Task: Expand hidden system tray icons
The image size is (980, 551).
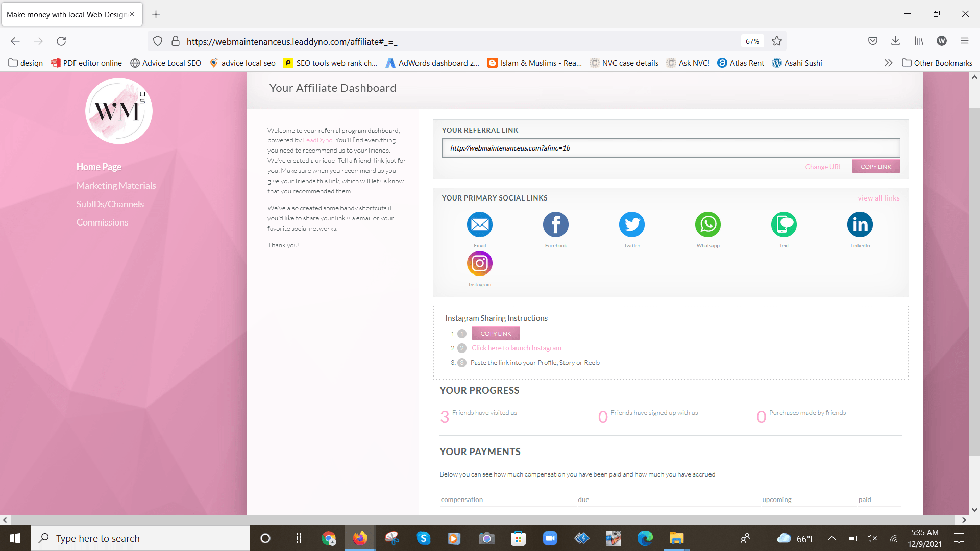Action: (832, 538)
